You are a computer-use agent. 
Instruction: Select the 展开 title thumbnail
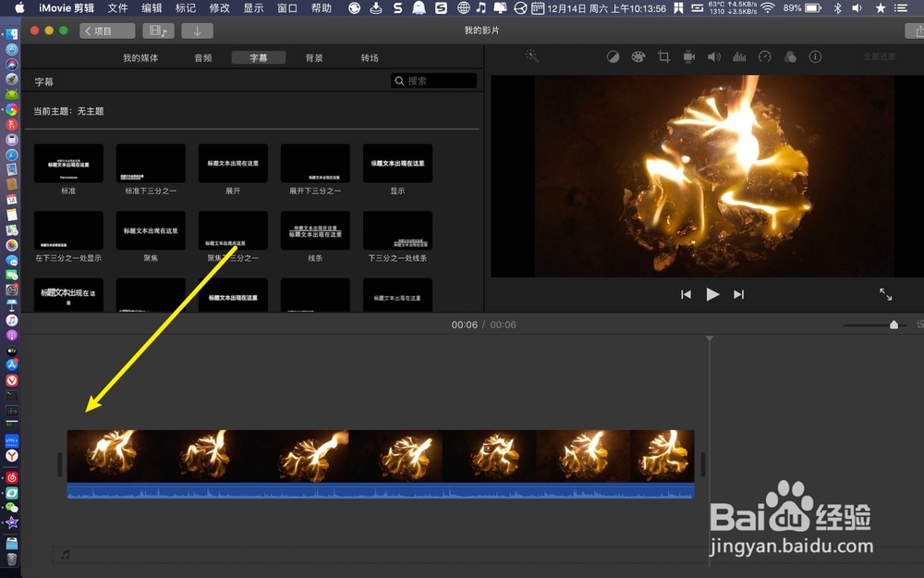click(x=233, y=164)
